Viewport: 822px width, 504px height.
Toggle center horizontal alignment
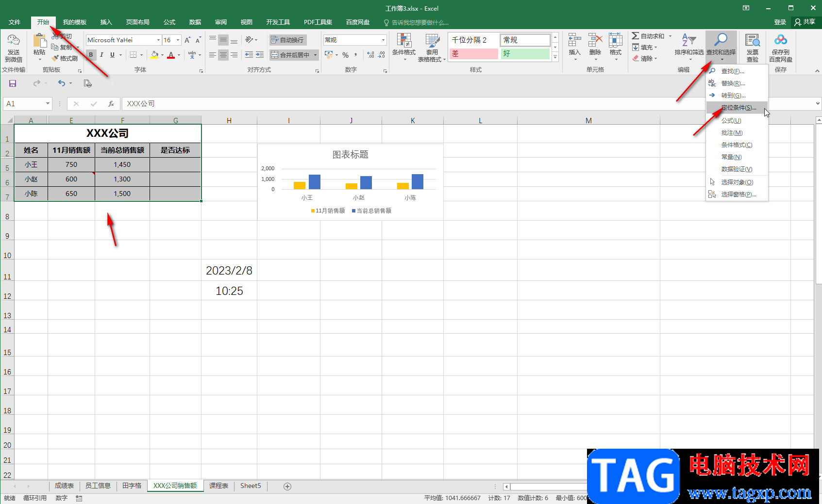(223, 55)
